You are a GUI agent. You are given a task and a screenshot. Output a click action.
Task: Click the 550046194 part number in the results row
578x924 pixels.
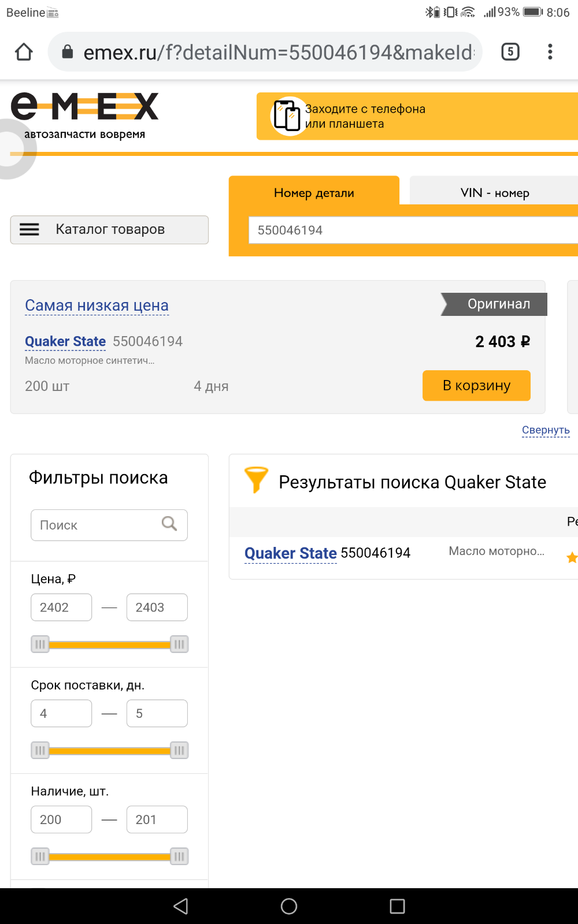point(376,553)
